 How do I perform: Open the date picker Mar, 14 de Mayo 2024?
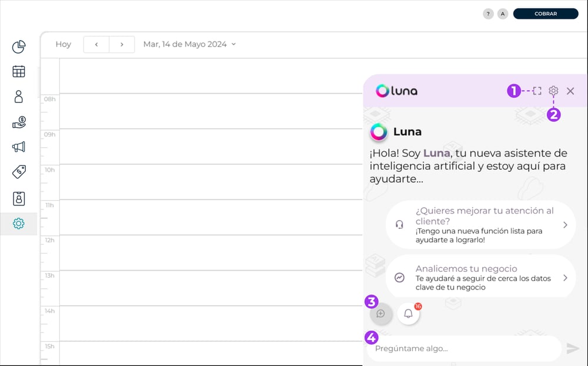(190, 44)
